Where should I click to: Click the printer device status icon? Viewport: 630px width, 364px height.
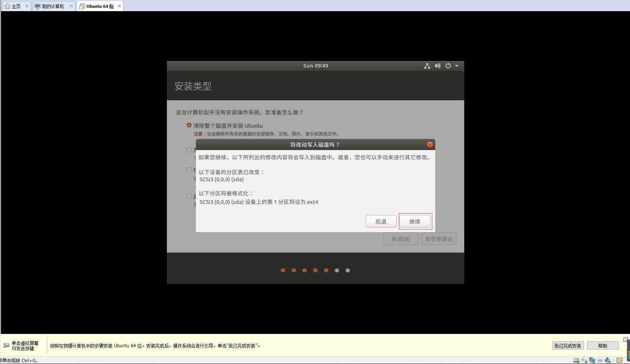(x=600, y=360)
